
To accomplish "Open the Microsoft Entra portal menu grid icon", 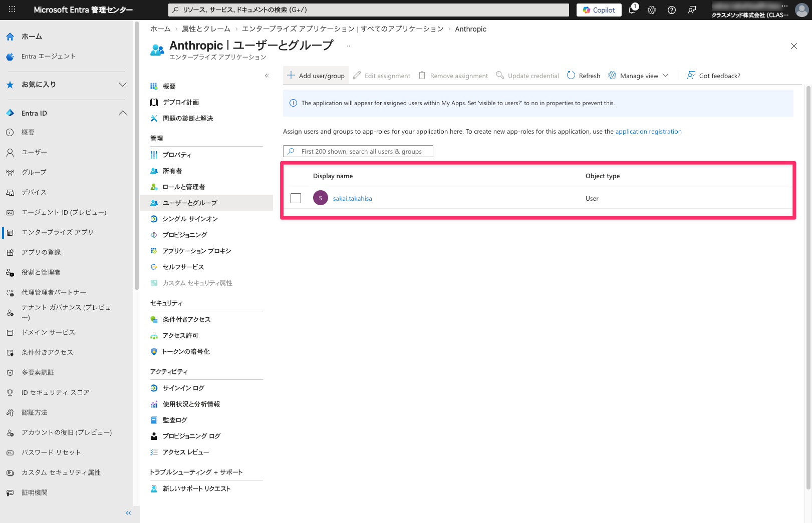I will [x=12, y=10].
